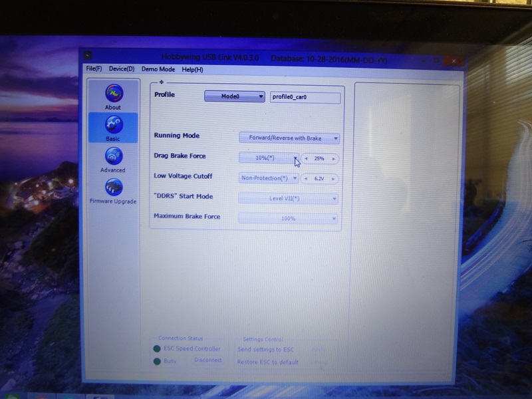Close the Hobbywing USB Link window
This screenshot has width=532, height=399.
tap(454, 61)
